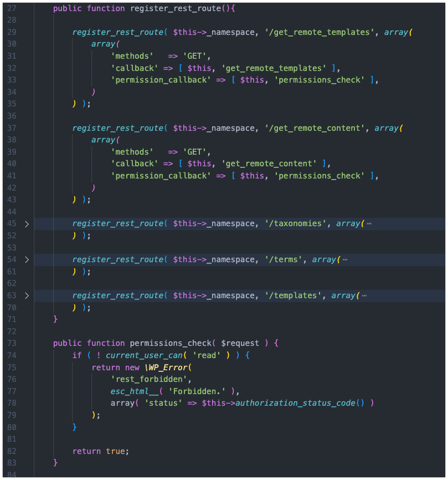Click the fold ellipsis after '/terms' array(
448x480 pixels.
pos(345,259)
